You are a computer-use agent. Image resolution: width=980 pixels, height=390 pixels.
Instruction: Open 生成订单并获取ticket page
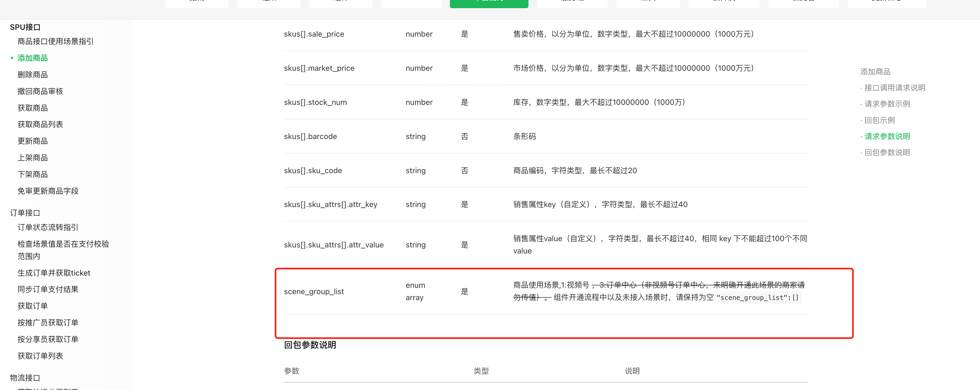(x=54, y=273)
